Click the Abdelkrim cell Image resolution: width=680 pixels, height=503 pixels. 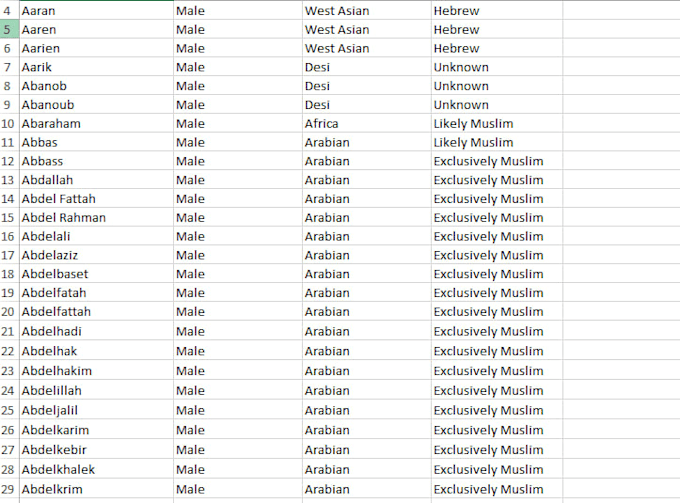(96, 489)
